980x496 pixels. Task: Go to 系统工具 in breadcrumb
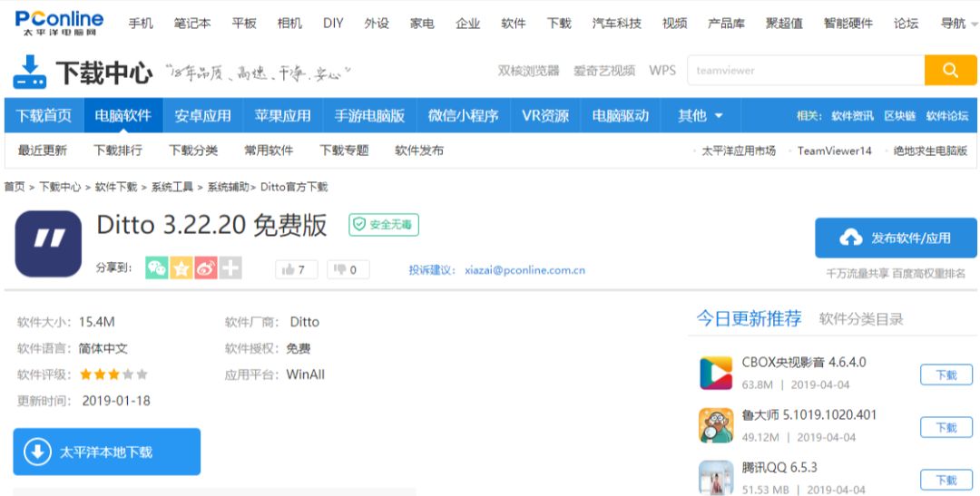click(x=172, y=187)
